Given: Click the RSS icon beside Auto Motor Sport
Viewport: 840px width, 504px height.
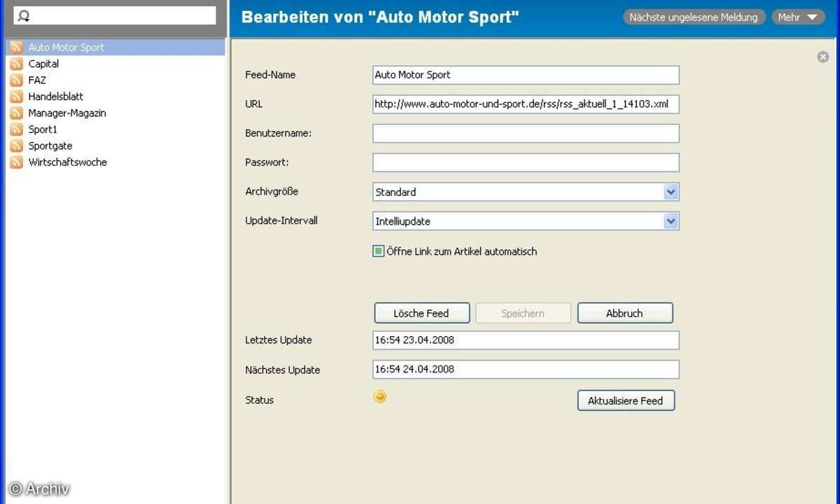Looking at the screenshot, I should (x=16, y=48).
